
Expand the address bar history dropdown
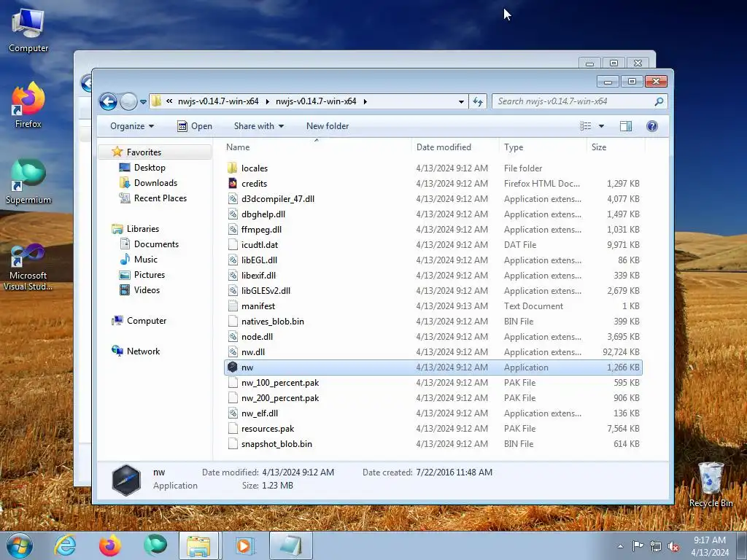461,101
